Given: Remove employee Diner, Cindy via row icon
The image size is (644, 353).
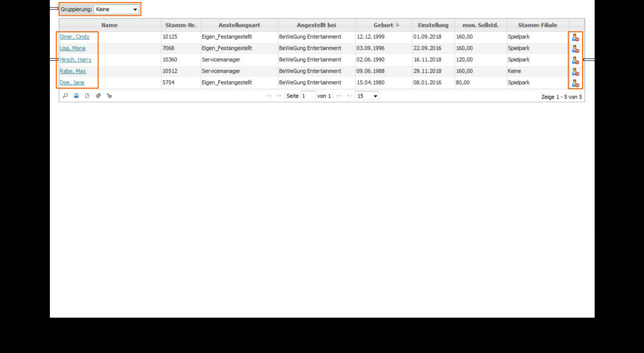Looking at the screenshot, I should tap(575, 37).
